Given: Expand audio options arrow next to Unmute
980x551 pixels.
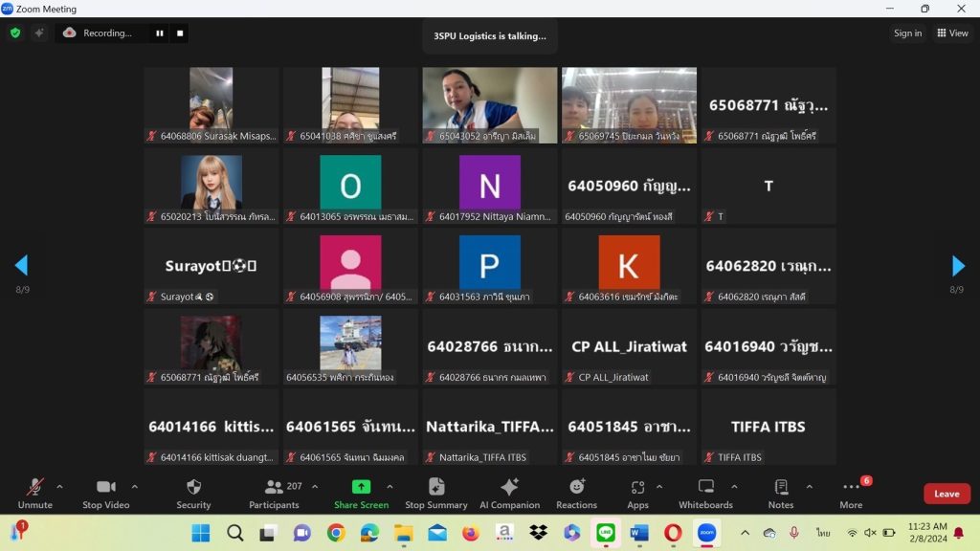Looking at the screenshot, I should coord(59,486).
